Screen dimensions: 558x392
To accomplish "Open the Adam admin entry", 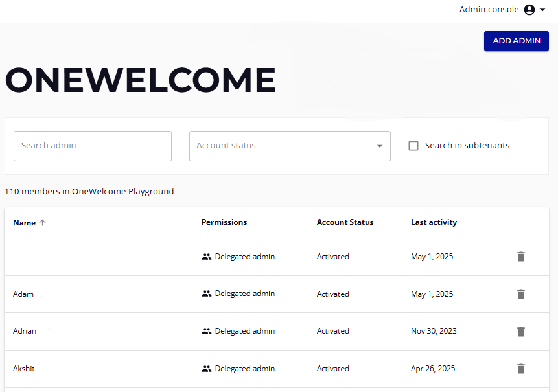I will point(23,294).
